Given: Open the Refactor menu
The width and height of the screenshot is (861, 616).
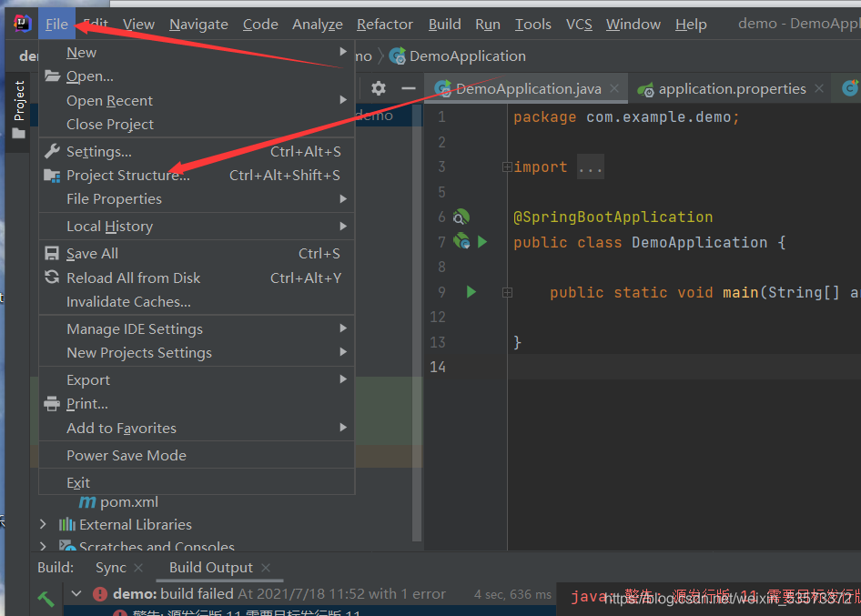Looking at the screenshot, I should pos(385,25).
